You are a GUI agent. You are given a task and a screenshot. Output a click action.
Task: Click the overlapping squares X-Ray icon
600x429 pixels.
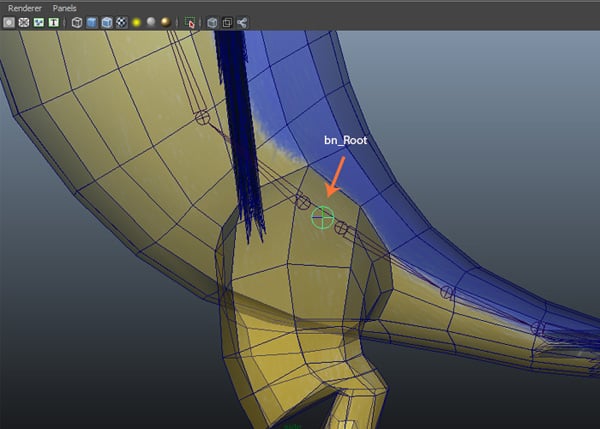click(x=227, y=22)
